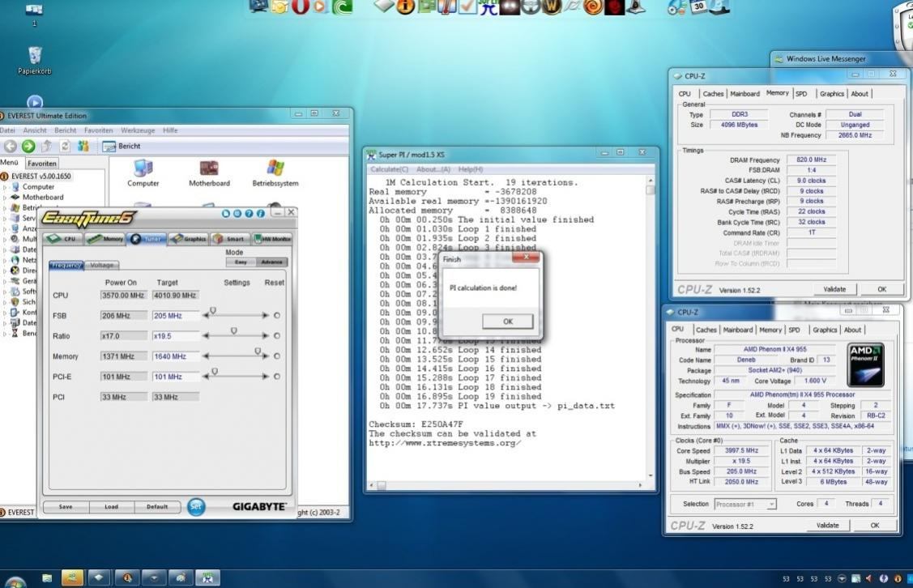Click the EasyTune6 help question mark icon
The height and width of the screenshot is (588, 913).
250,214
